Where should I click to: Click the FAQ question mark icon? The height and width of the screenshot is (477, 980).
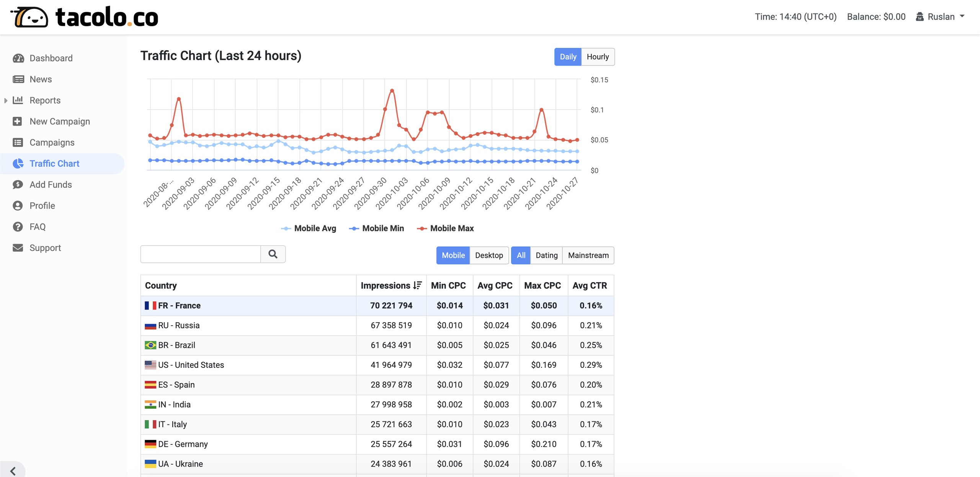pyautogui.click(x=18, y=227)
